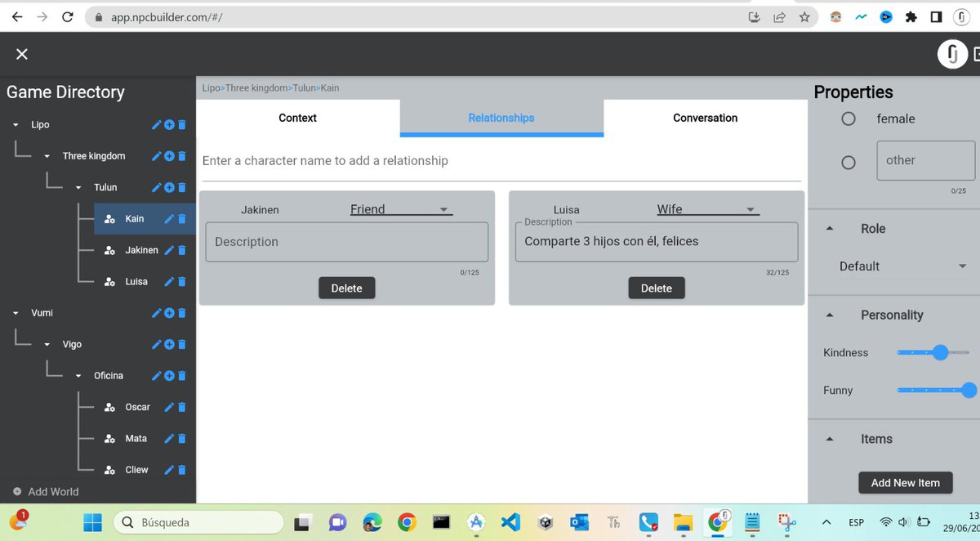The width and height of the screenshot is (980, 541).
Task: Click Add World at directory bottom
Action: [46, 492]
